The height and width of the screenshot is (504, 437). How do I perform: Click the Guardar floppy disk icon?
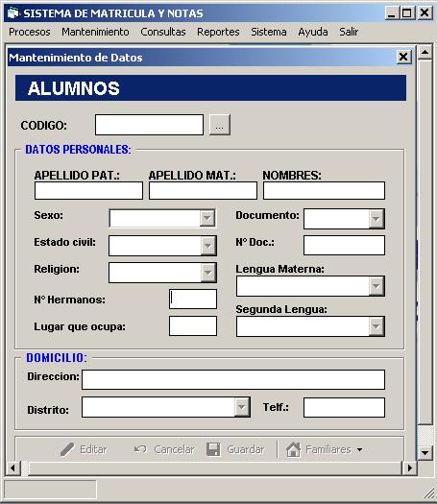[x=213, y=449]
